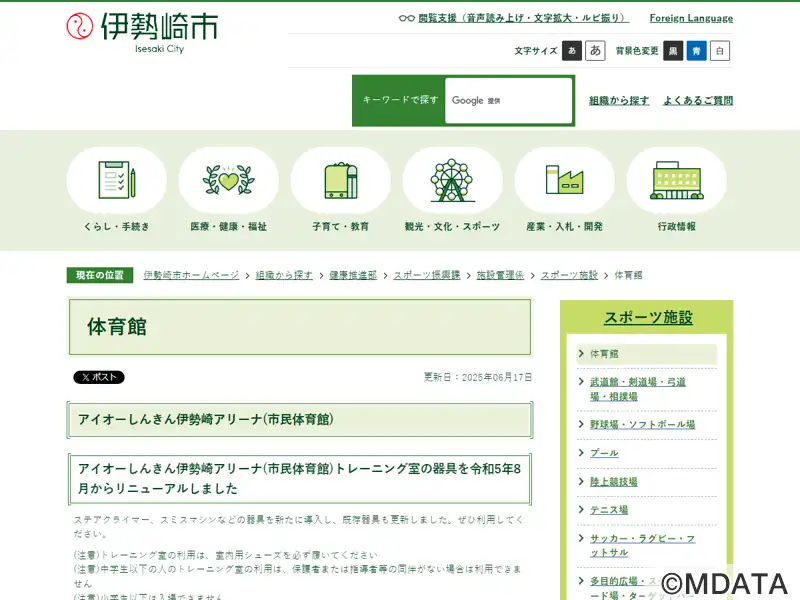Screen dimensions: 800x600
Task: Go to 組織から探す breadcrumb link
Action: coord(284,275)
